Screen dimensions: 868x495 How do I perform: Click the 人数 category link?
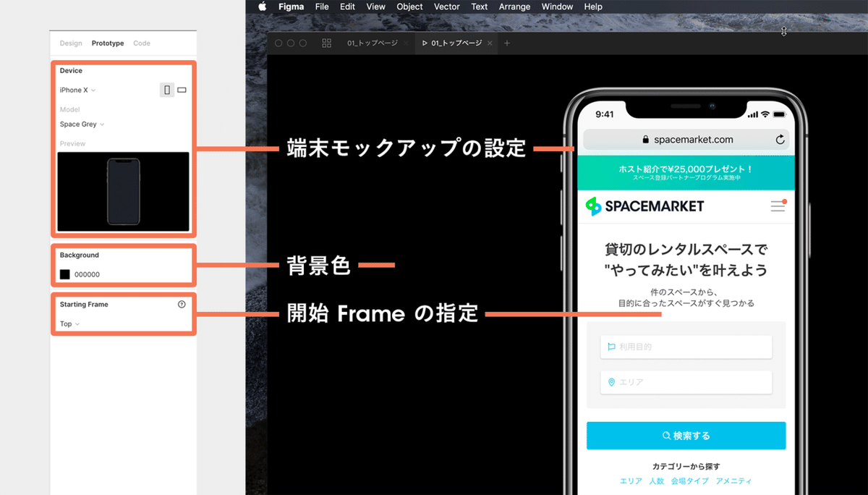(656, 481)
